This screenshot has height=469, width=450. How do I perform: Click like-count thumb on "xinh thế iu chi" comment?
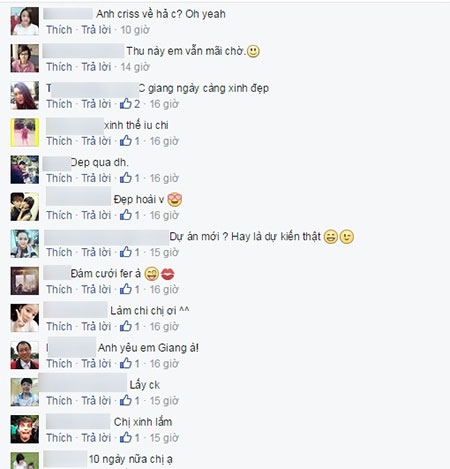[x=126, y=141]
